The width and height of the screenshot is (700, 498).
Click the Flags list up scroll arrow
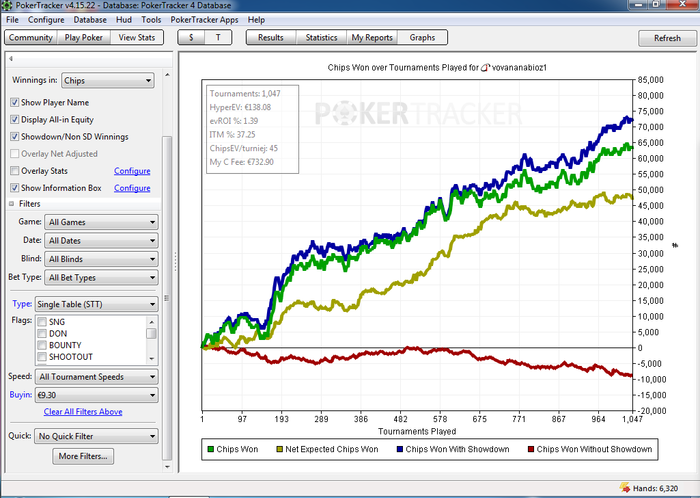click(152, 322)
